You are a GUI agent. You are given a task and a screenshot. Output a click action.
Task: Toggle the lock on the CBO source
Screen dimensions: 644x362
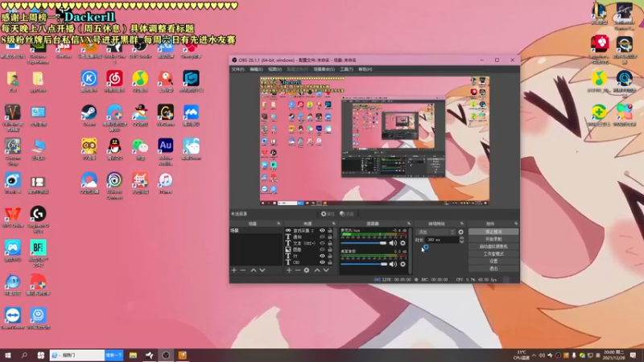click(330, 262)
